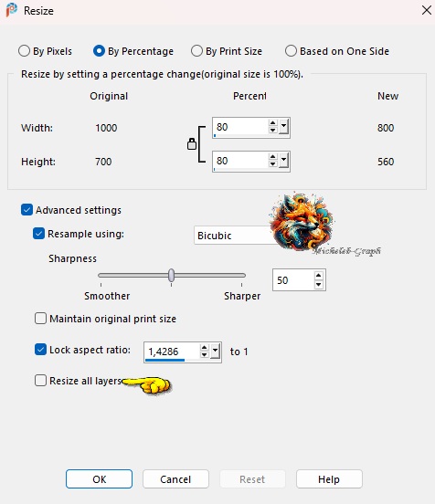Tick Maintain original print size checkbox
The height and width of the screenshot is (504, 435).
click(40, 319)
